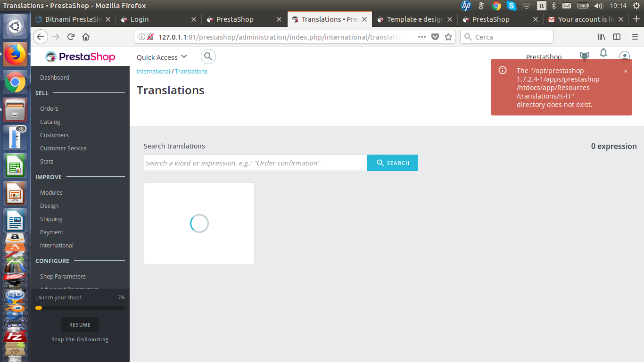644x362 pixels.
Task: Click the PrestaShop shop name link in header
Action: click(544, 57)
